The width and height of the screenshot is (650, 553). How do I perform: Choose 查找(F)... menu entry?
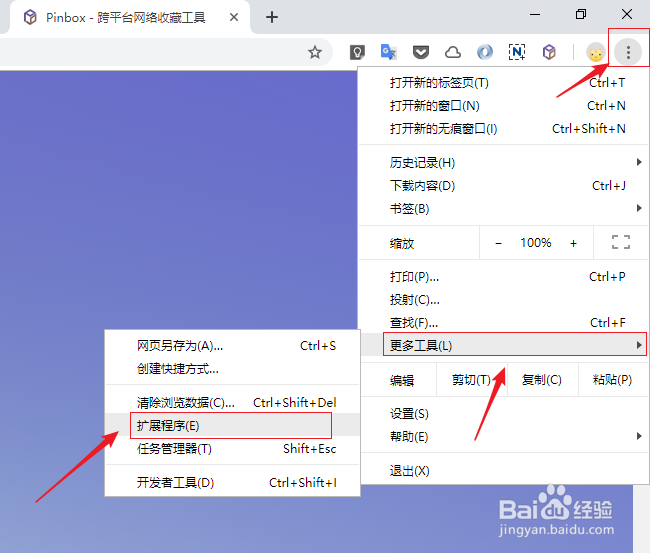(503, 323)
